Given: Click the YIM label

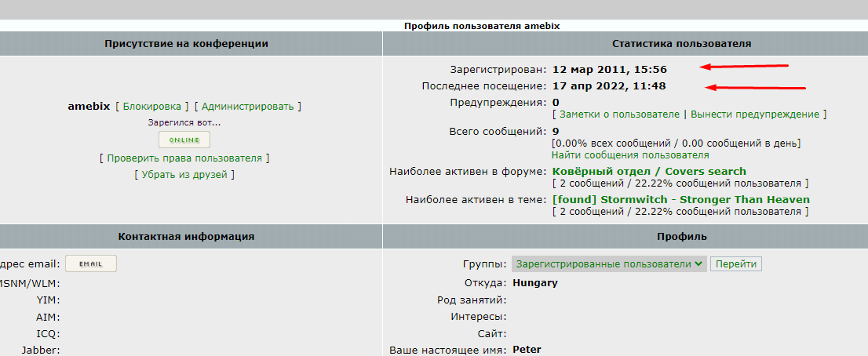Looking at the screenshot, I should click(x=49, y=300).
